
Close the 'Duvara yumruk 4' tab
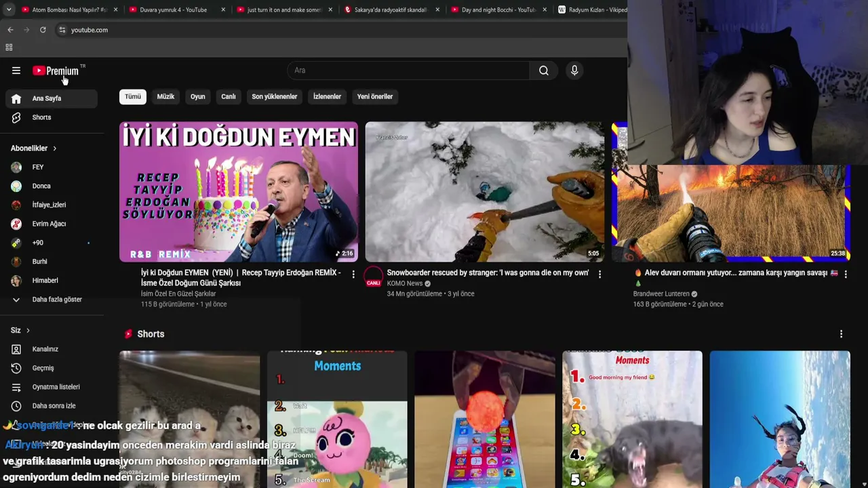point(223,10)
